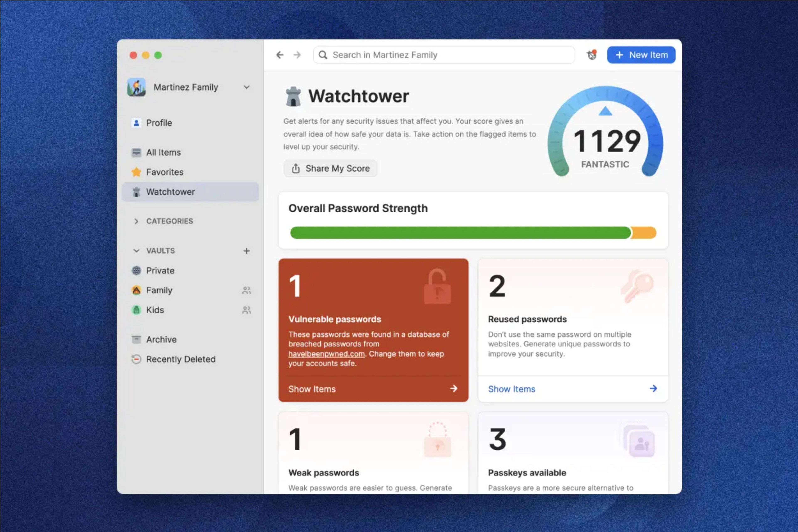
Task: Expand the Categories section
Action: point(136,221)
